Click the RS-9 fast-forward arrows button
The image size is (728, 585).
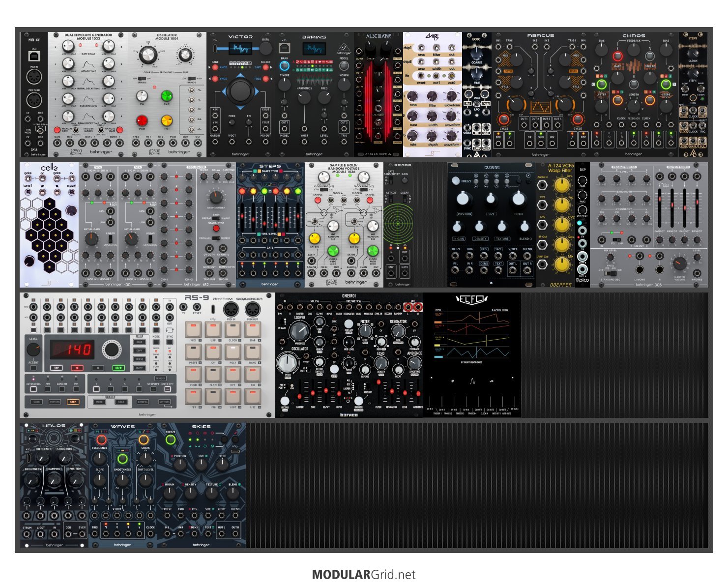76,389
